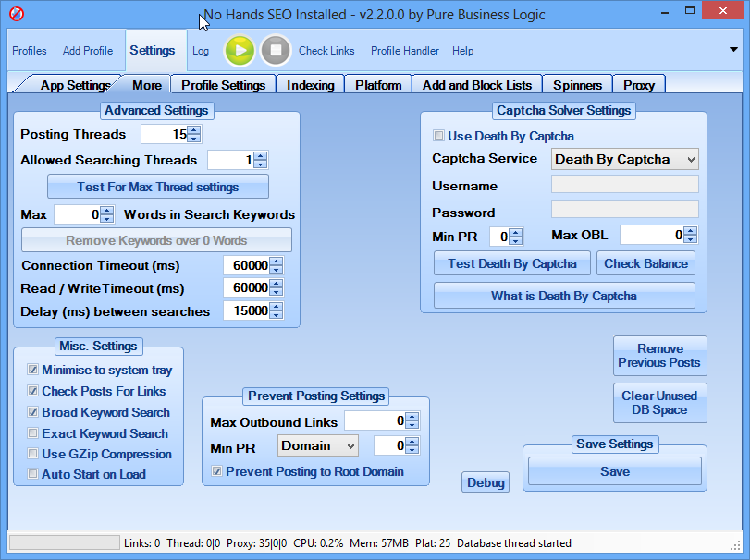Viewport: 750px width, 560px height.
Task: Increase Posting Threads with up arrow
Action: pos(193,130)
